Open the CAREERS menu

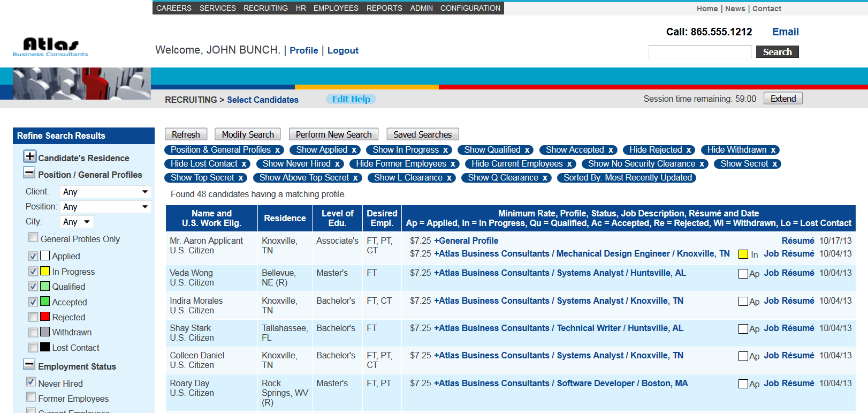(174, 8)
